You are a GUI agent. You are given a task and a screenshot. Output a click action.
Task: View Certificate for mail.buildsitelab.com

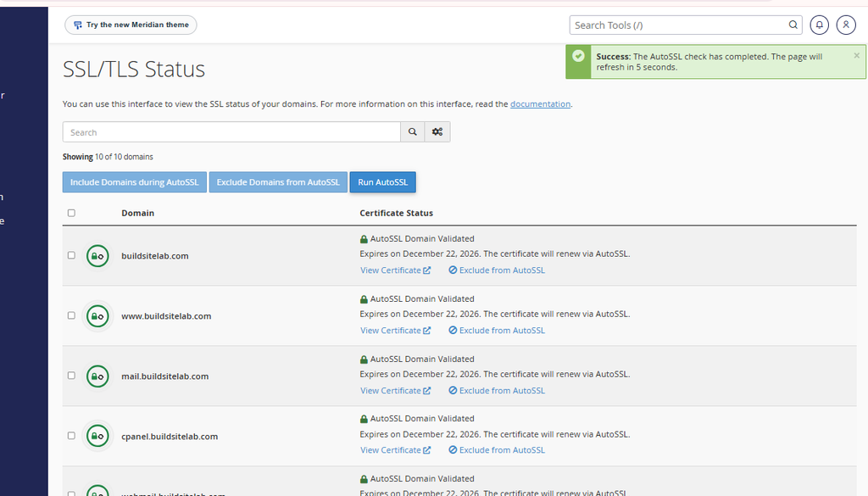pyautogui.click(x=395, y=390)
